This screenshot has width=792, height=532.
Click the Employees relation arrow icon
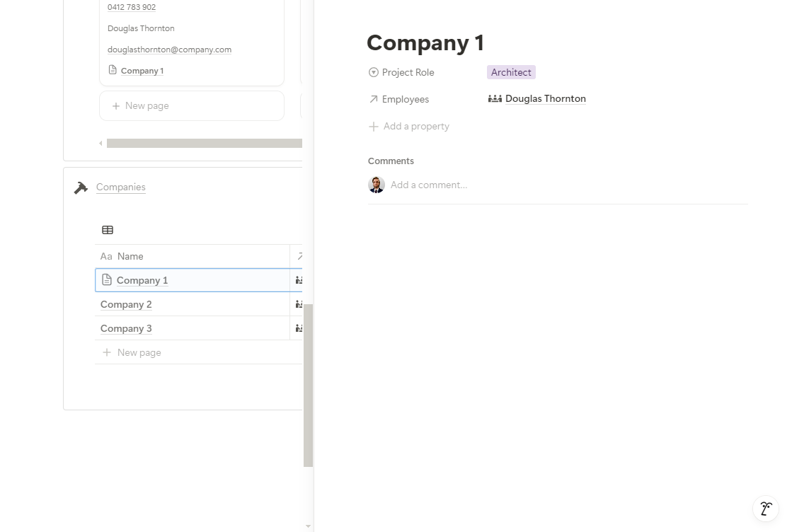click(374, 100)
